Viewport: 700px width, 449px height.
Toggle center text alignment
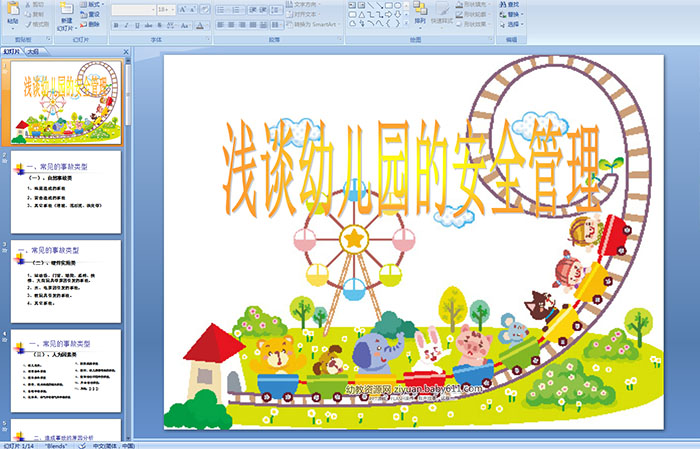click(231, 25)
